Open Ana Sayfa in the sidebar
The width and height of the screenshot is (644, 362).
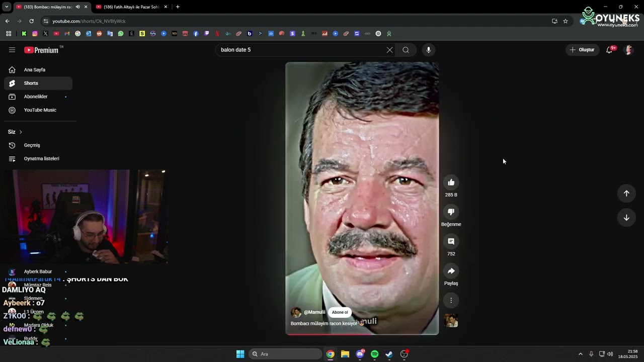click(38, 70)
